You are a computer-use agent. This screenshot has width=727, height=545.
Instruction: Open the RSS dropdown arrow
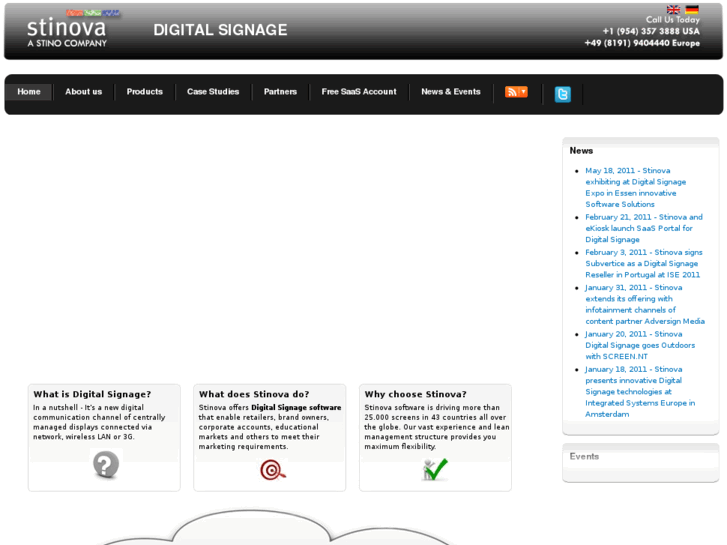pos(523,92)
